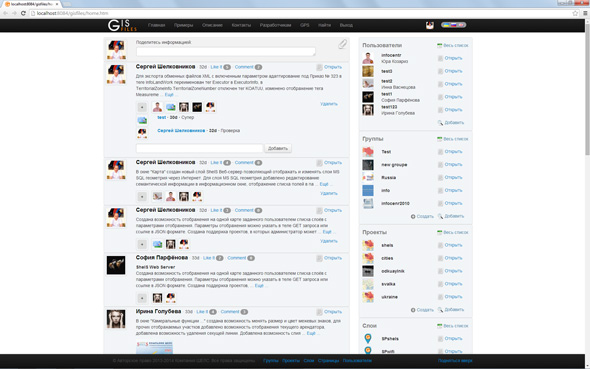The width and height of the screenshot is (590, 369).
Task: Click the shels project icon
Action: coord(368,245)
